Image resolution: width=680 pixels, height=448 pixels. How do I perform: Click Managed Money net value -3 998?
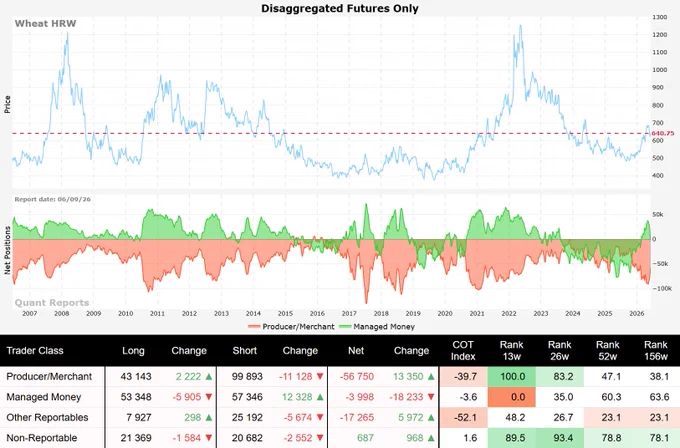(x=360, y=397)
